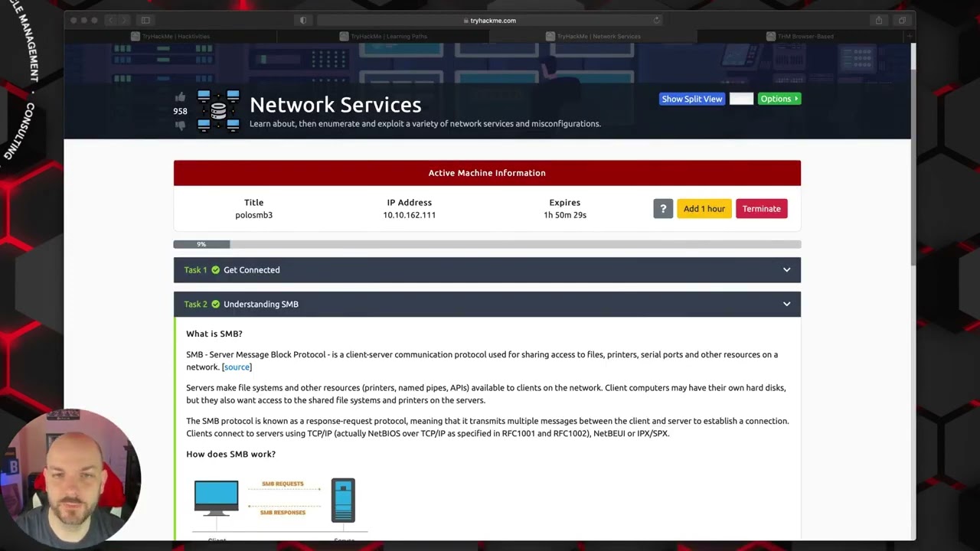This screenshot has width=980, height=551.
Task: Click the Add 1 hour button
Action: point(704,208)
